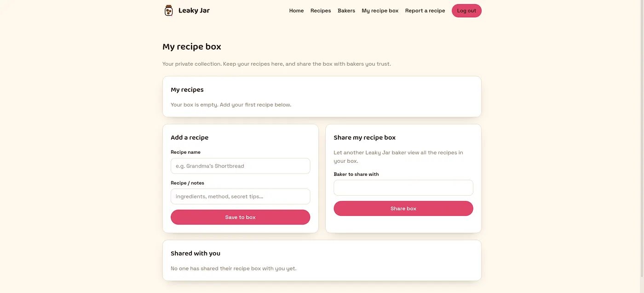644x293 pixels.
Task: Focus the Recipe name input field
Action: (240, 166)
